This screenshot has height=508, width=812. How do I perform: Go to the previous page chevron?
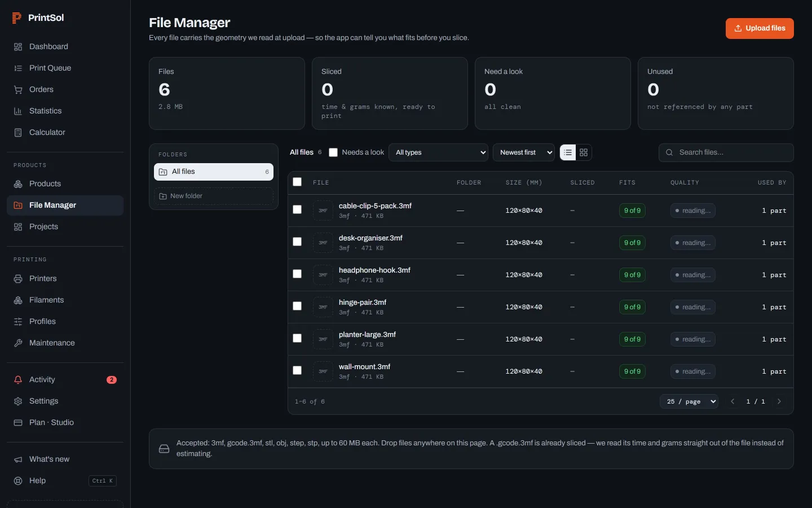732,401
